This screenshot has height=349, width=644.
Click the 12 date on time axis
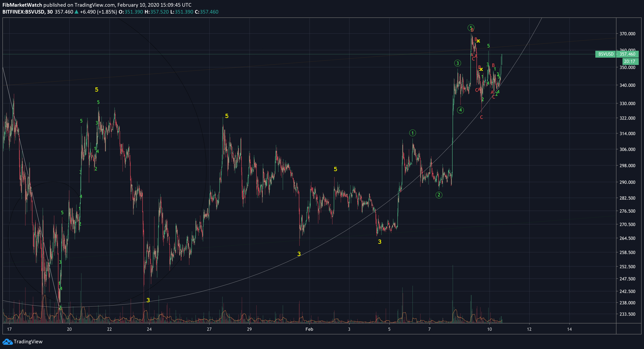click(529, 329)
